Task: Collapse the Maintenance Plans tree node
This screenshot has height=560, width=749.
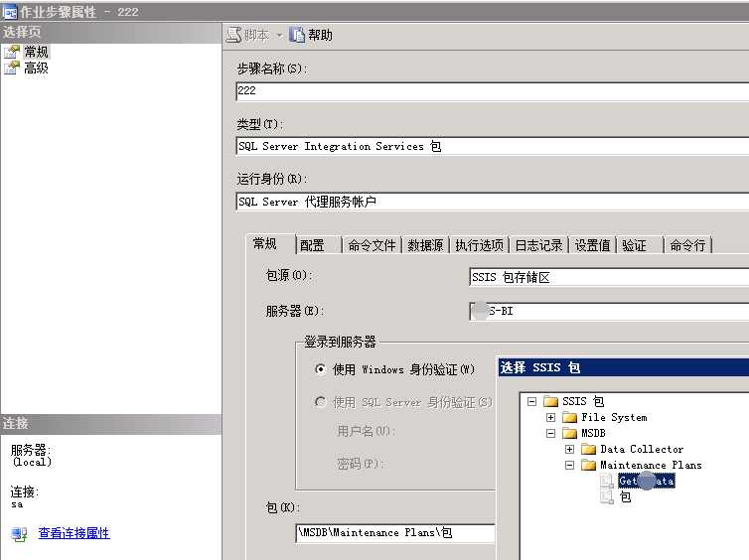Action: [x=569, y=465]
